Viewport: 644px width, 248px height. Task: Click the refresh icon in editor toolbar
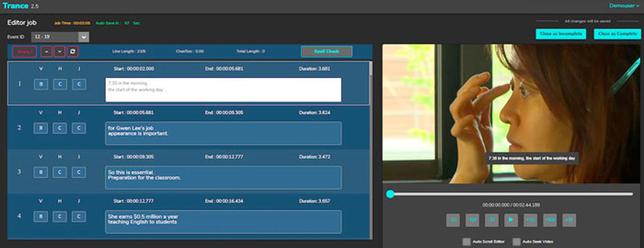72,52
